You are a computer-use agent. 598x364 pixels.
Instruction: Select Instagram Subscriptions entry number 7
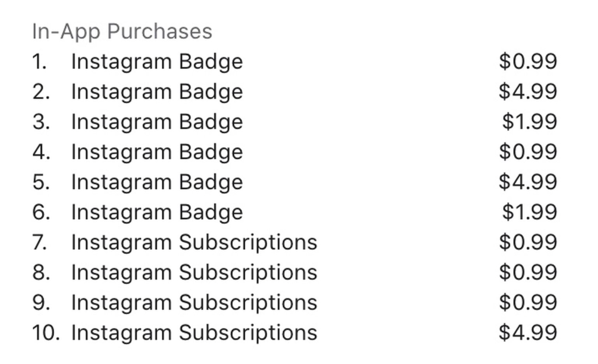[194, 242]
